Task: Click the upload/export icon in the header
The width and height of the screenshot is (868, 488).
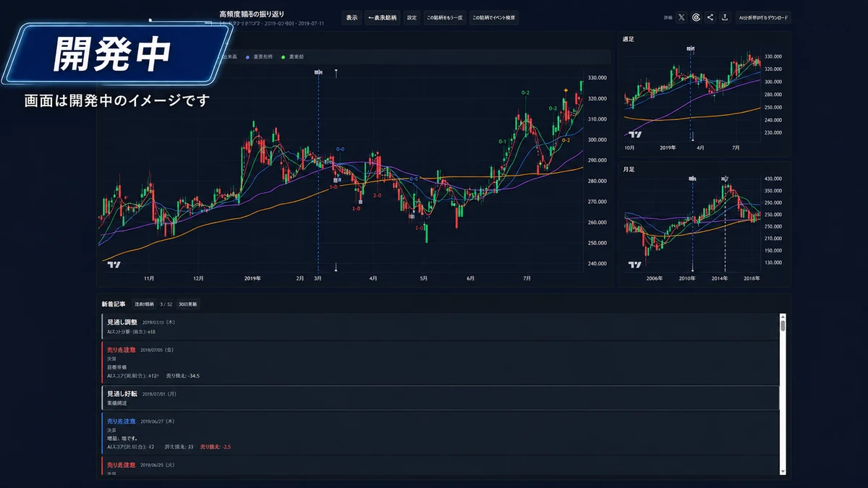Action: (725, 17)
